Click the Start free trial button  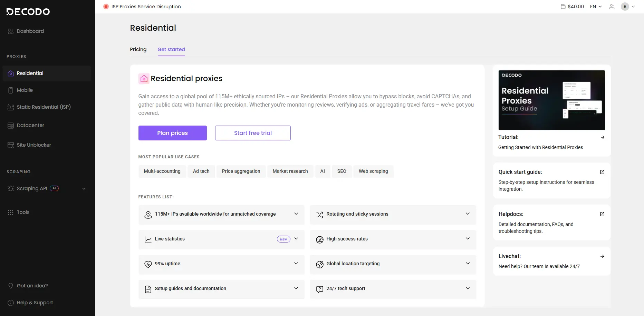click(x=253, y=133)
